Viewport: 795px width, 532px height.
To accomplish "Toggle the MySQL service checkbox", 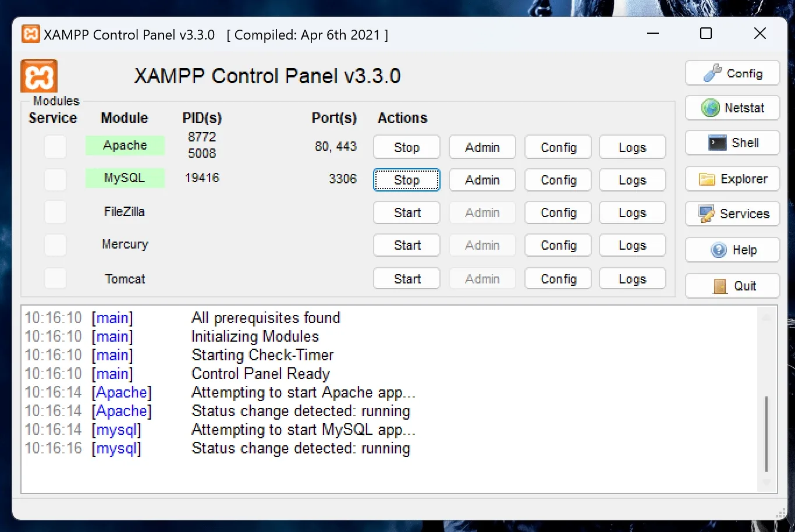I will pos(55,179).
